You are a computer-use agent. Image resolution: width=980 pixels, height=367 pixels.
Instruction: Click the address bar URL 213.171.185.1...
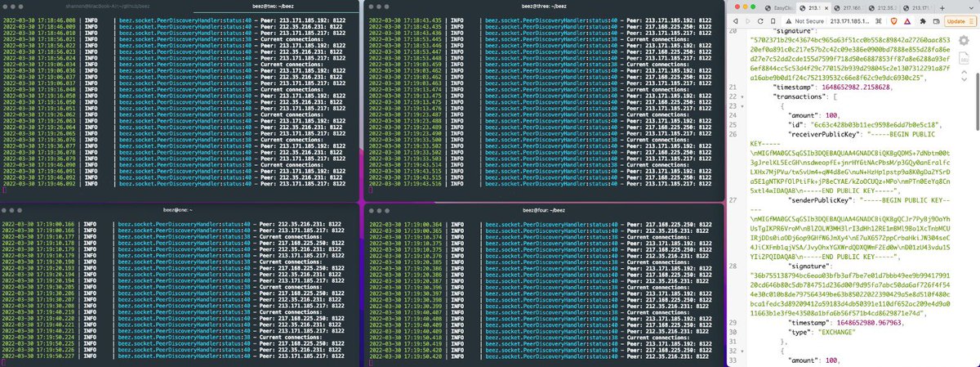point(849,21)
